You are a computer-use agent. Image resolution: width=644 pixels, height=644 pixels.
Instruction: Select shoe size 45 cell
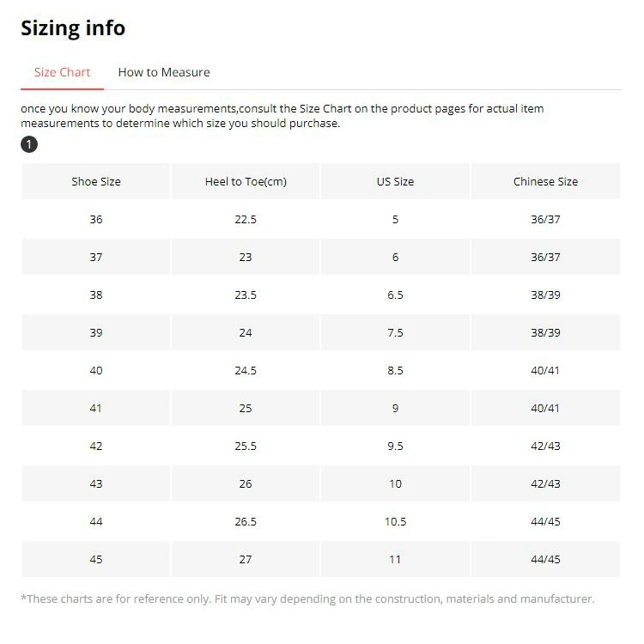(x=96, y=559)
